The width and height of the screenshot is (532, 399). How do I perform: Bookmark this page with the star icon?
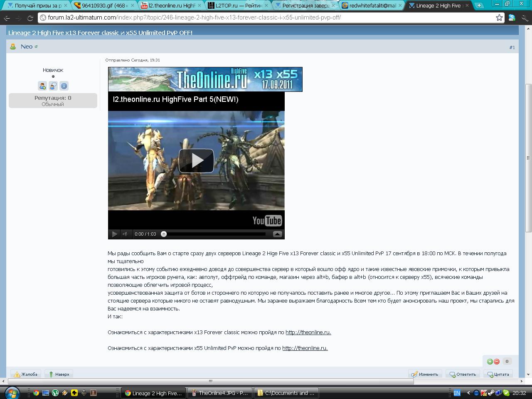coord(499,17)
